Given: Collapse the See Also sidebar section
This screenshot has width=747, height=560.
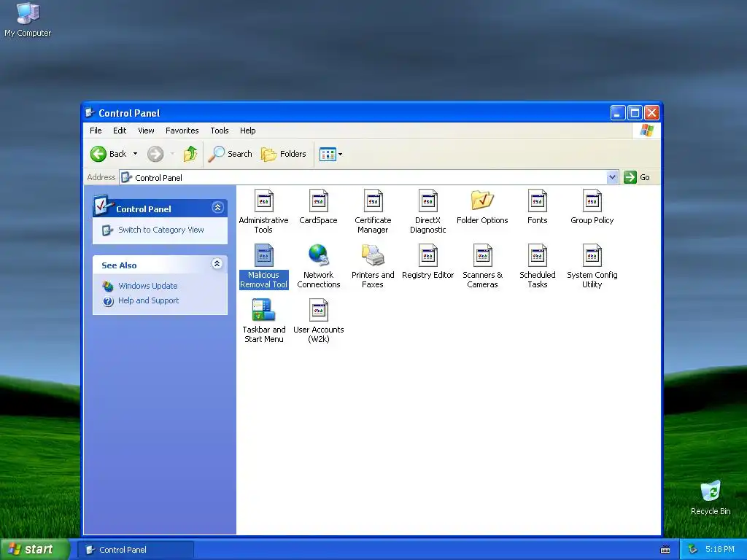Looking at the screenshot, I should point(217,264).
